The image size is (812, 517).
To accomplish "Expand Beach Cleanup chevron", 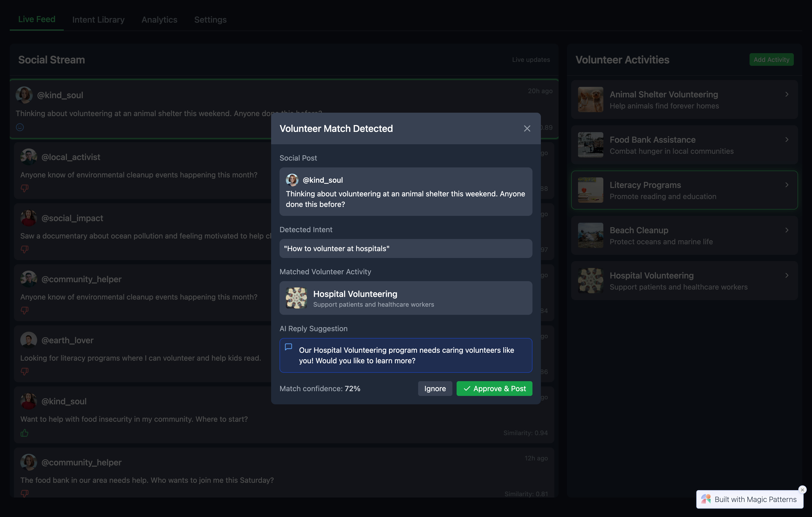I will [x=787, y=230].
